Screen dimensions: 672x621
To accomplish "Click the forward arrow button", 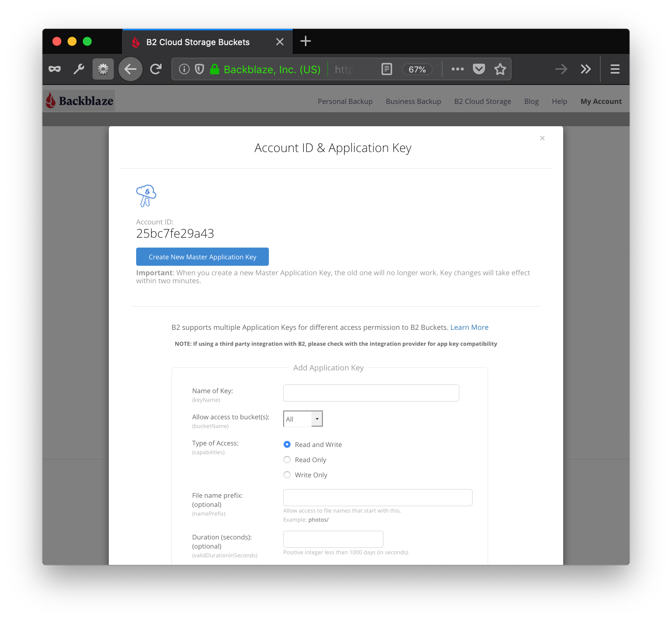I will [x=561, y=69].
